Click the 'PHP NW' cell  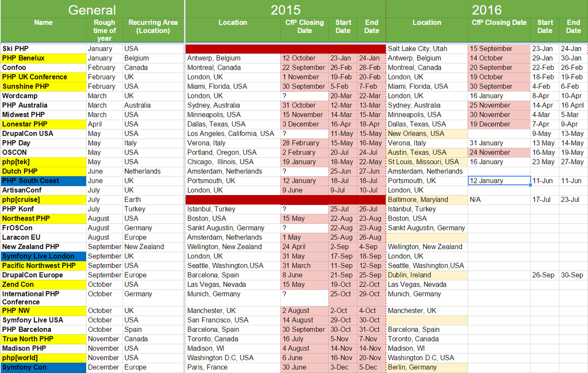[44, 310]
